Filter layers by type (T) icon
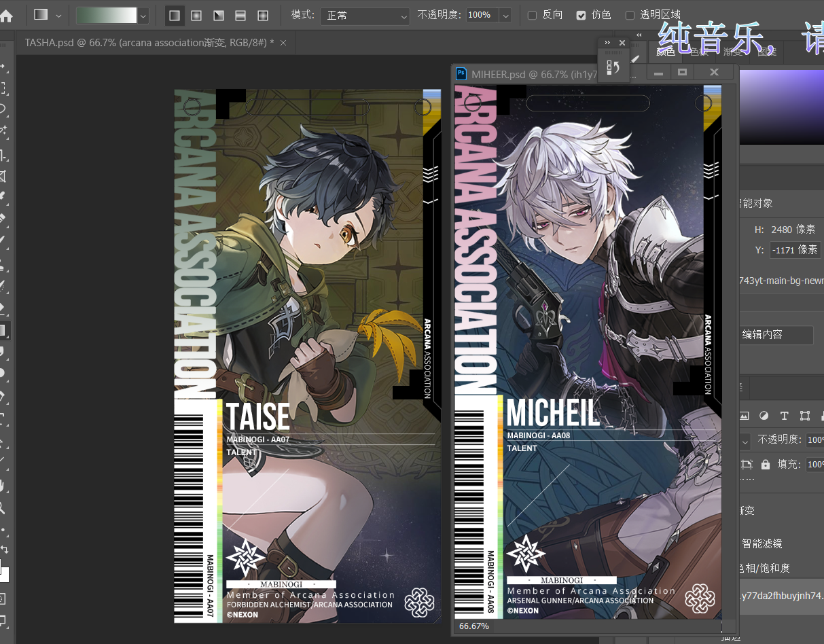Viewport: 824px width, 644px height. pyautogui.click(x=784, y=416)
